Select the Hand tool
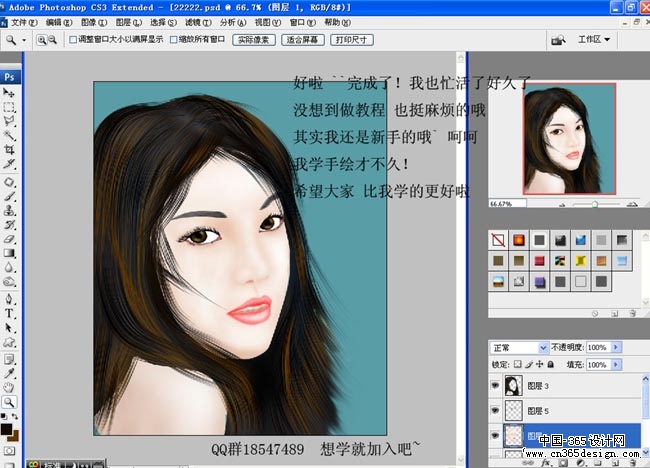650x468 pixels. click(9, 388)
